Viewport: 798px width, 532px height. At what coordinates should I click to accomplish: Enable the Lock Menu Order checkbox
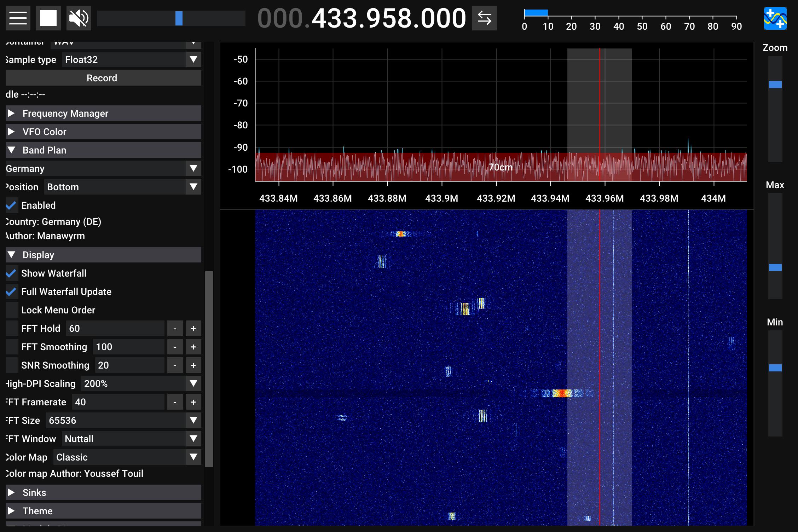[x=12, y=310]
